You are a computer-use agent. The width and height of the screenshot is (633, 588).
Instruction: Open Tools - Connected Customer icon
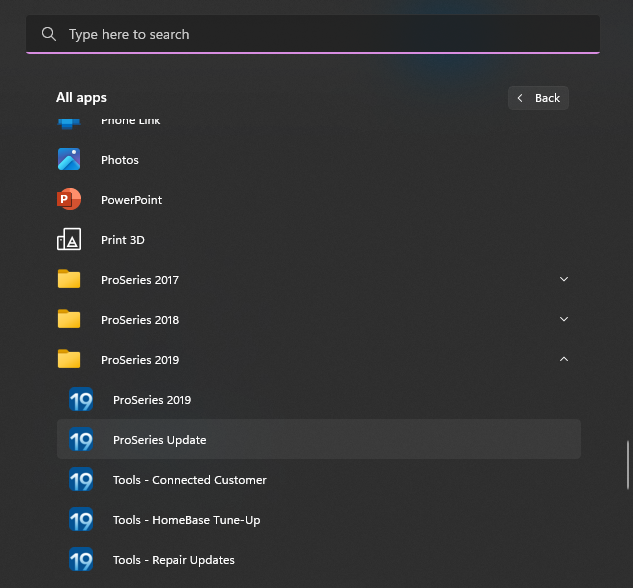pyautogui.click(x=81, y=480)
